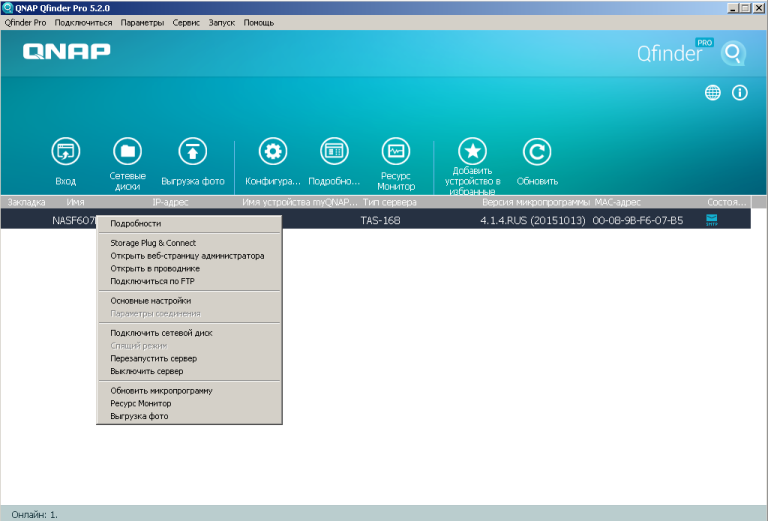Sort by the Тип сервера column header
The height and width of the screenshot is (521, 768).
(x=389, y=202)
